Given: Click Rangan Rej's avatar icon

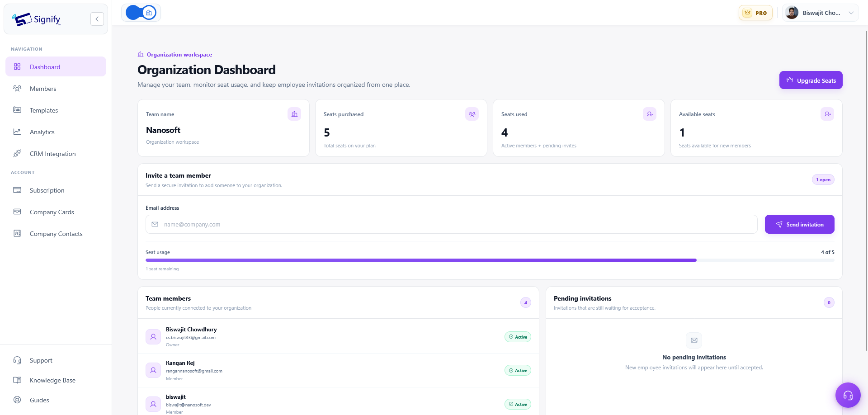Looking at the screenshot, I should coord(153,370).
